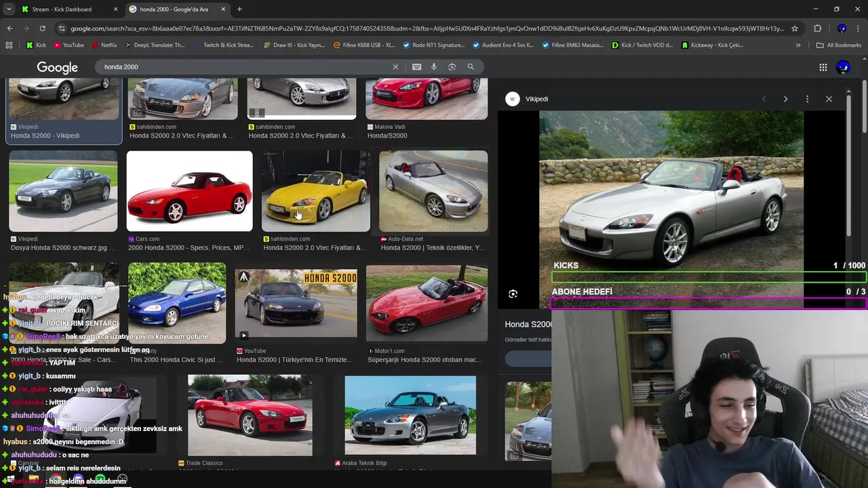
Task: Show previous image in preview panel
Action: tap(764, 99)
